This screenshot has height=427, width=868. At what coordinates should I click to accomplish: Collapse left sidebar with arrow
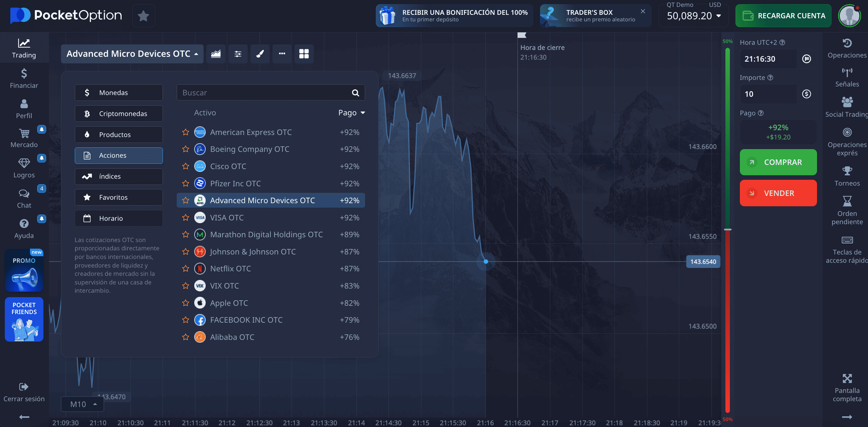click(24, 417)
